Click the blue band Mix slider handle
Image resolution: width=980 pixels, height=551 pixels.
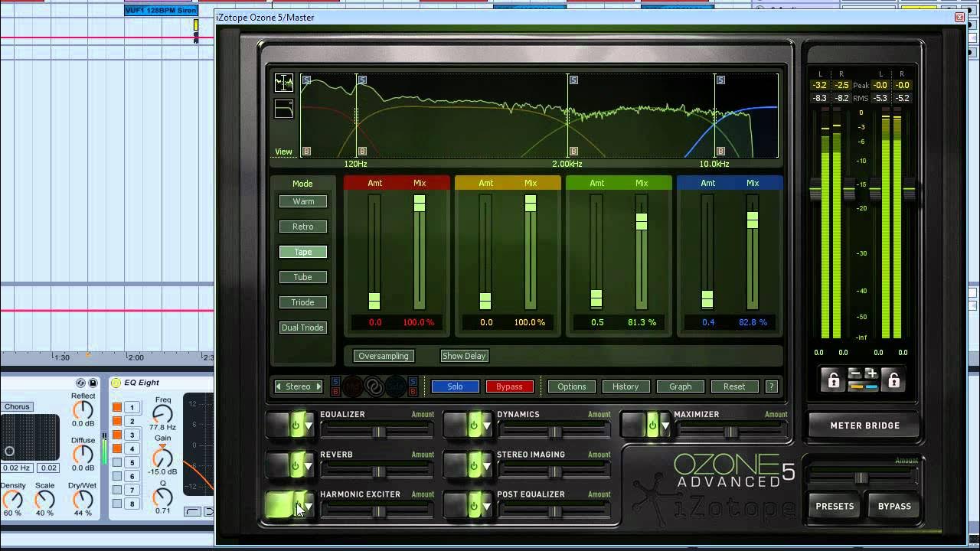point(753,220)
